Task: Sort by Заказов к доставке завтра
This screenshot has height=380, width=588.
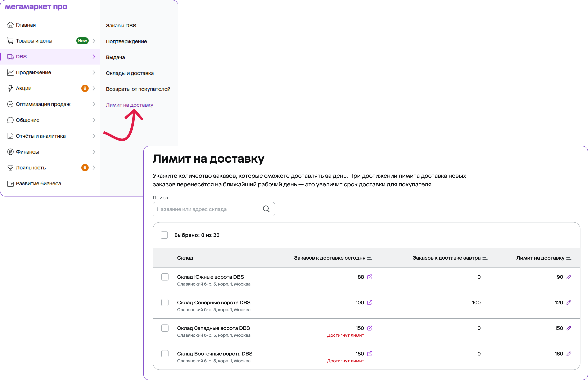Action: pyautogui.click(x=485, y=258)
